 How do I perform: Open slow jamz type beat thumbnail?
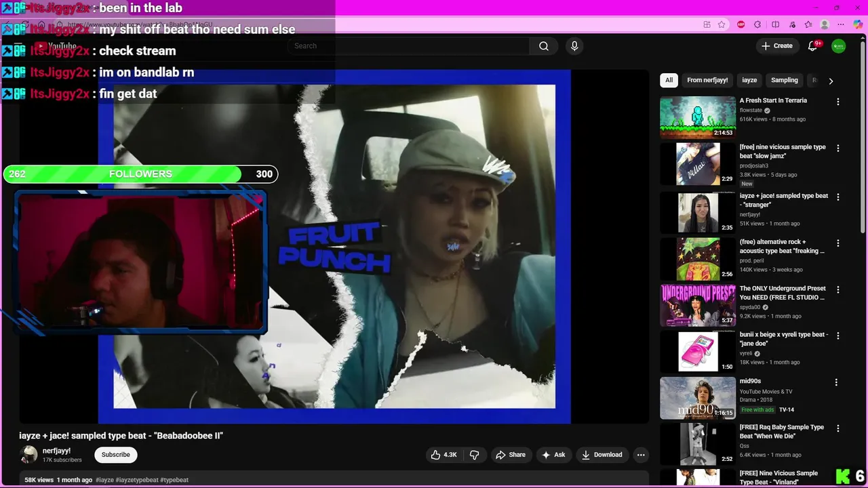pyautogui.click(x=698, y=163)
